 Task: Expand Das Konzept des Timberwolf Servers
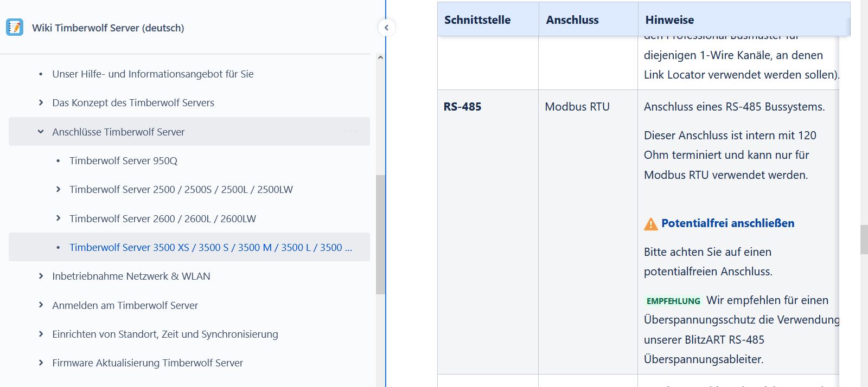point(41,102)
